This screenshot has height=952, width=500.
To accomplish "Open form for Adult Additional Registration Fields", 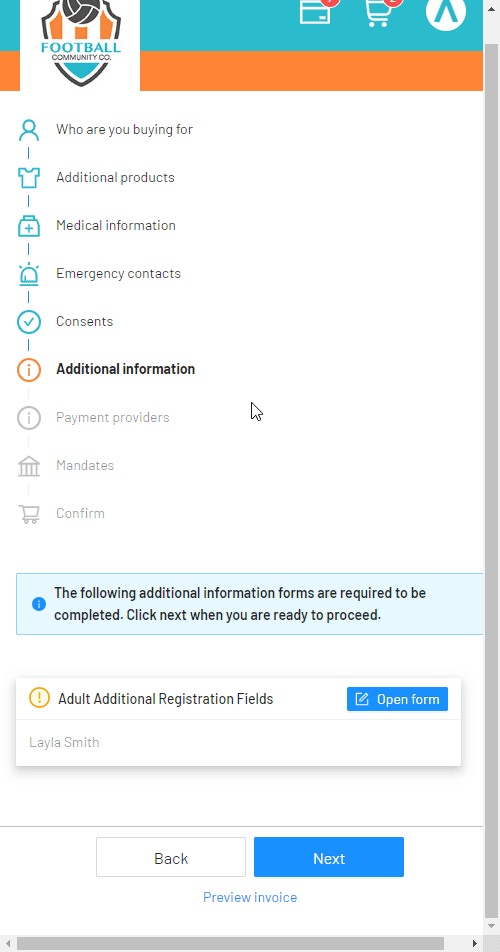I will [397, 699].
